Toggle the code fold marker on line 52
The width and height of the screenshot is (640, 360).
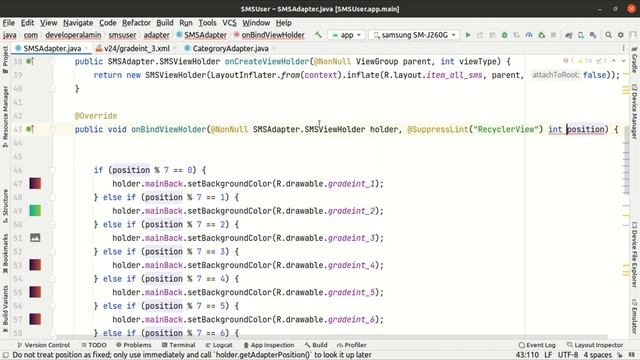(53, 251)
